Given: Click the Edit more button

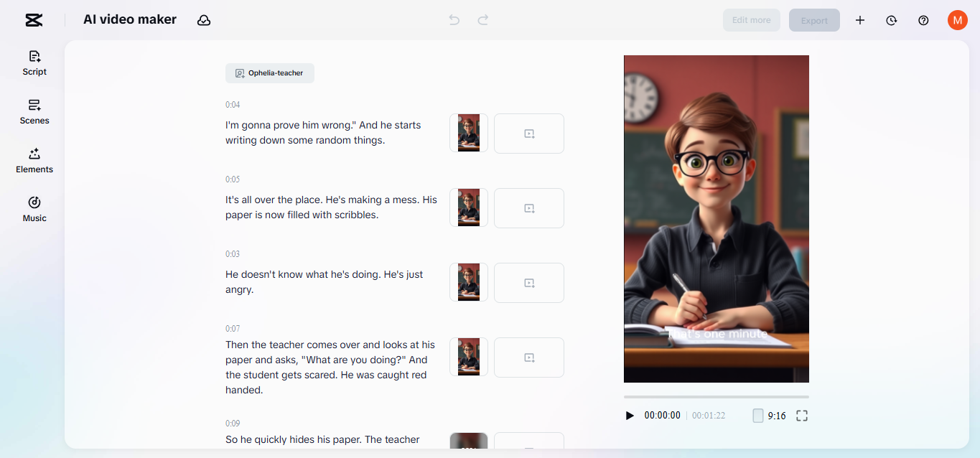Looking at the screenshot, I should 751,20.
